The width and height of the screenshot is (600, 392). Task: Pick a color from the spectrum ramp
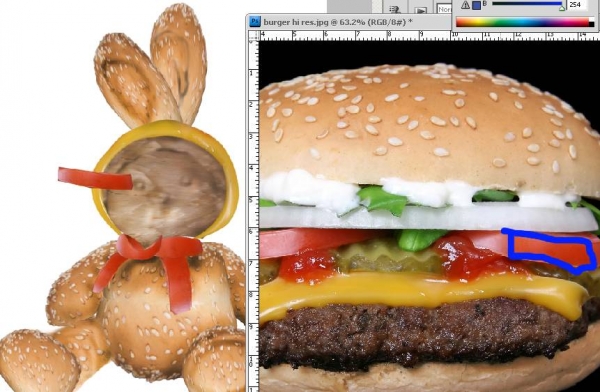(x=525, y=22)
